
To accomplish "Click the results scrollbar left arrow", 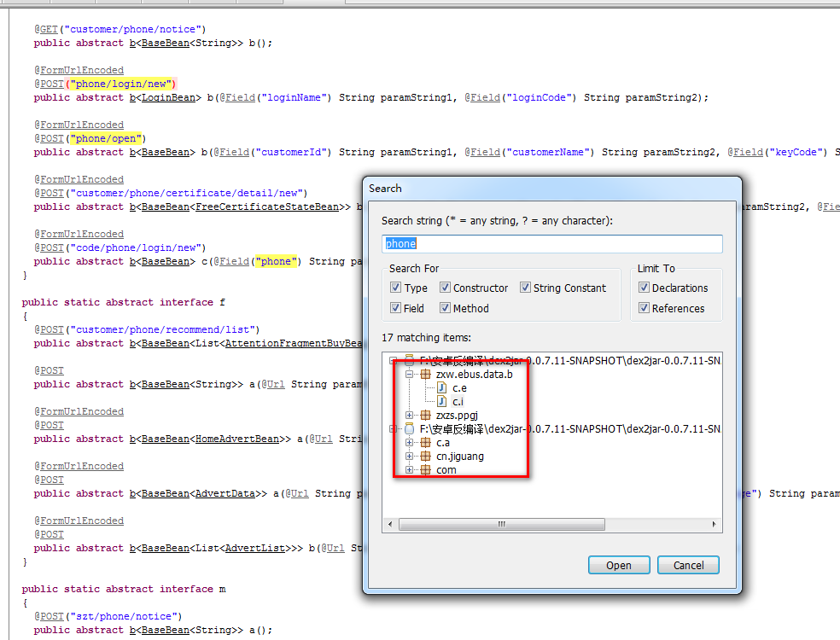I will coord(390,524).
